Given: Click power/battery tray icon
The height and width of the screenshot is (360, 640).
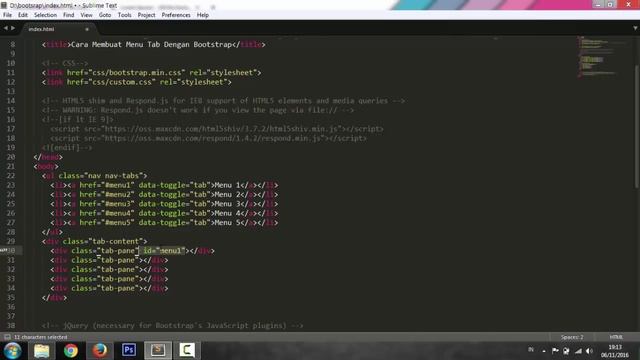Looking at the screenshot, I should point(566,351).
